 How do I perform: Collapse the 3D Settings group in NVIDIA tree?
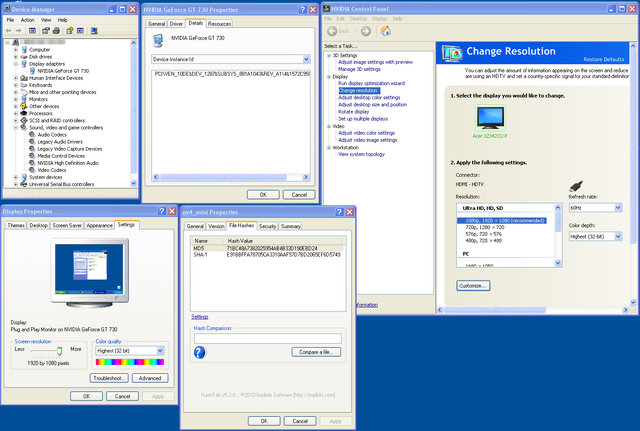click(x=329, y=56)
